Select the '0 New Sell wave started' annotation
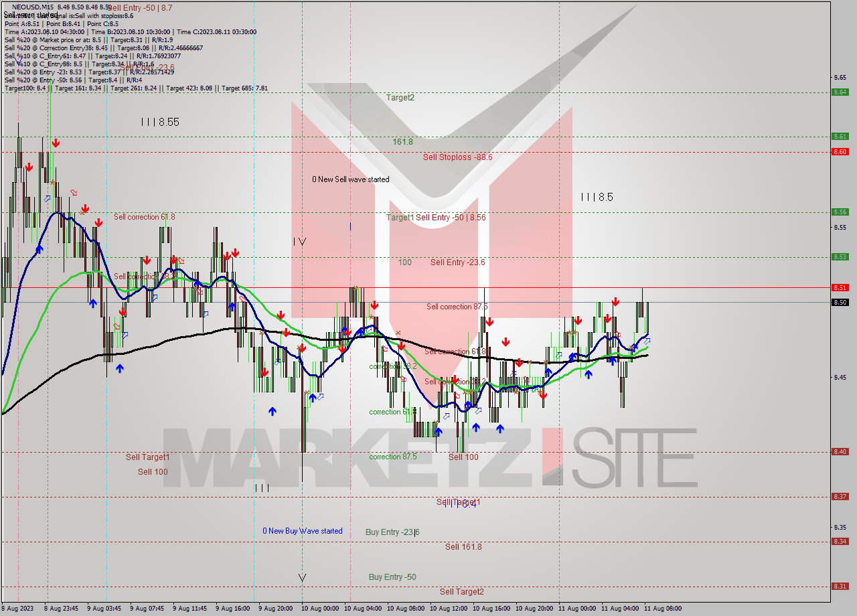Screen dimensions: 857x616 350,179
